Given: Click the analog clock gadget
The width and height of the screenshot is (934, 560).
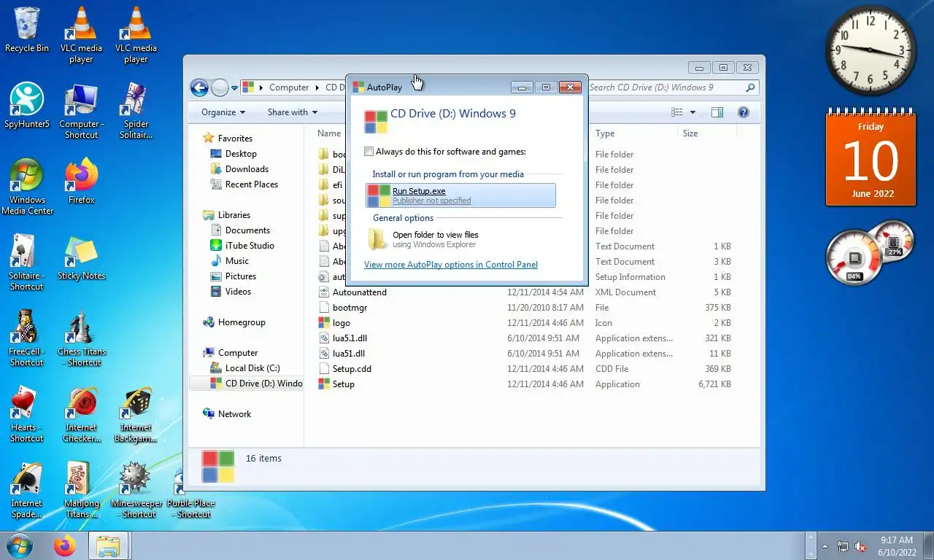Looking at the screenshot, I should (x=871, y=51).
